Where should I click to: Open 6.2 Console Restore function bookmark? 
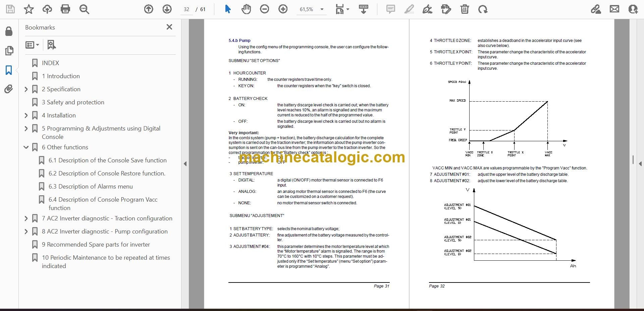[107, 173]
